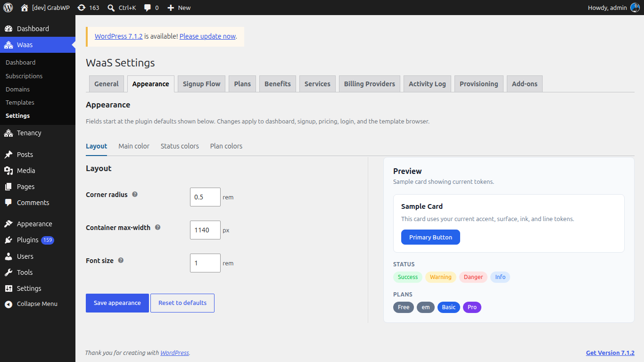Open Templates submenu item
Viewport: 644px width, 362px height.
38,102
